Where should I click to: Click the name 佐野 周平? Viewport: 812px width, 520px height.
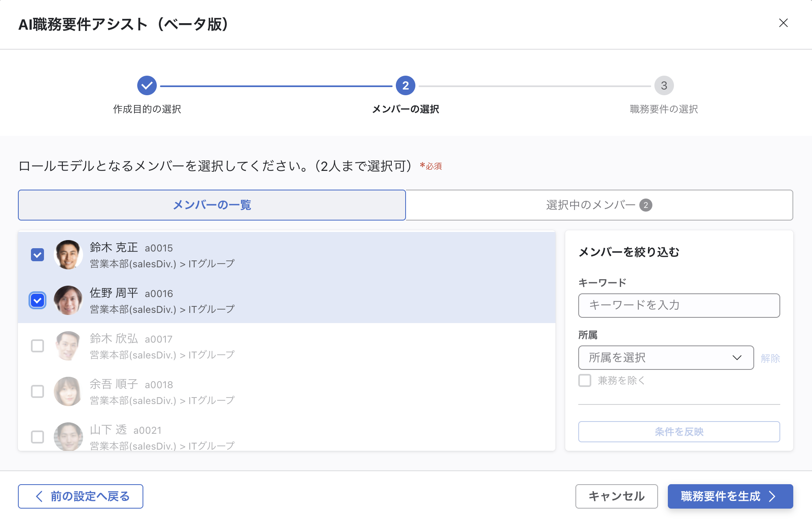114,293
